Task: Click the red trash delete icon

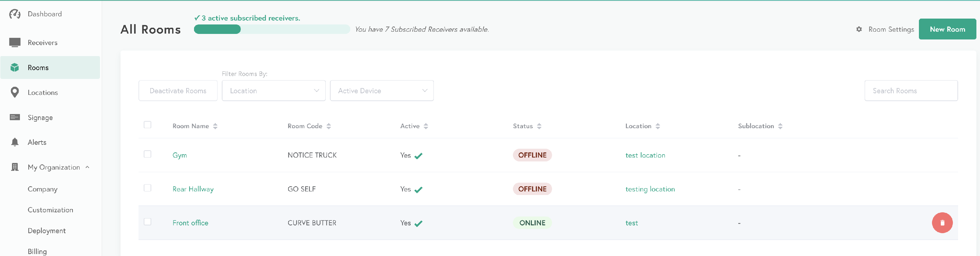Action: point(941,223)
